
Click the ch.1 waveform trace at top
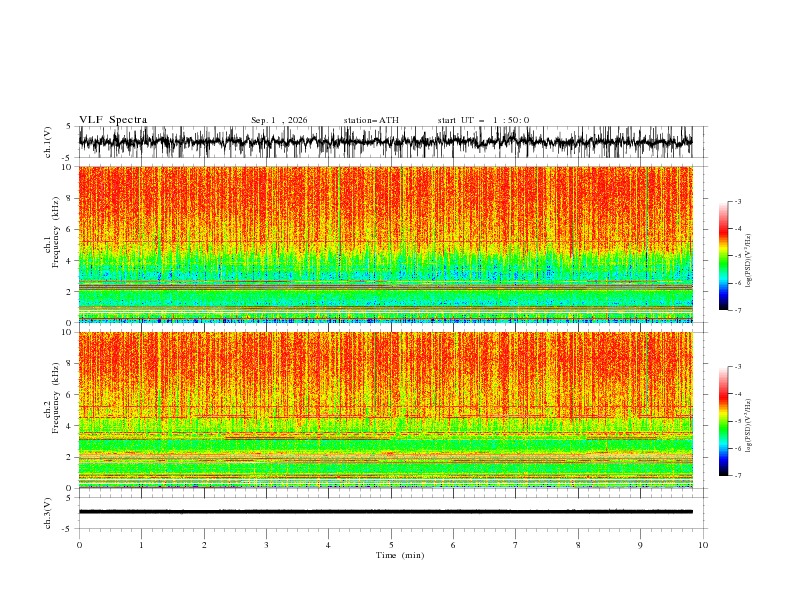pyautogui.click(x=385, y=142)
